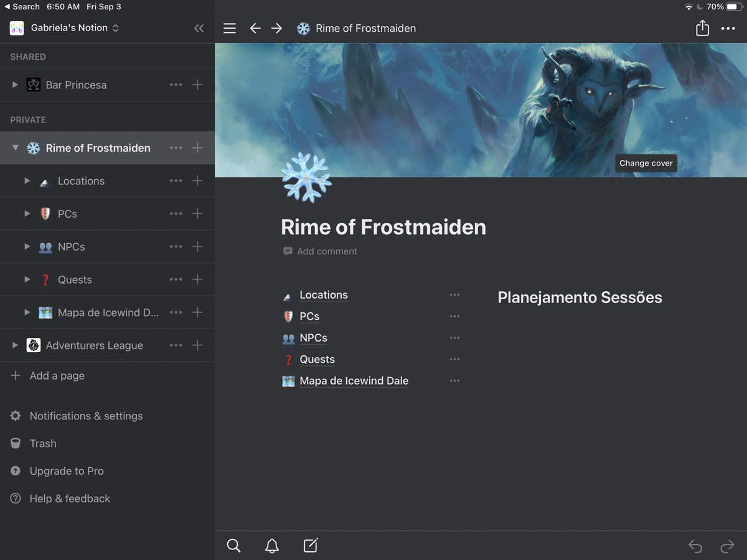Image resolution: width=747 pixels, height=560 pixels.
Task: Collapse the Rime of Frostmaiden tree item
Action: coord(16,148)
